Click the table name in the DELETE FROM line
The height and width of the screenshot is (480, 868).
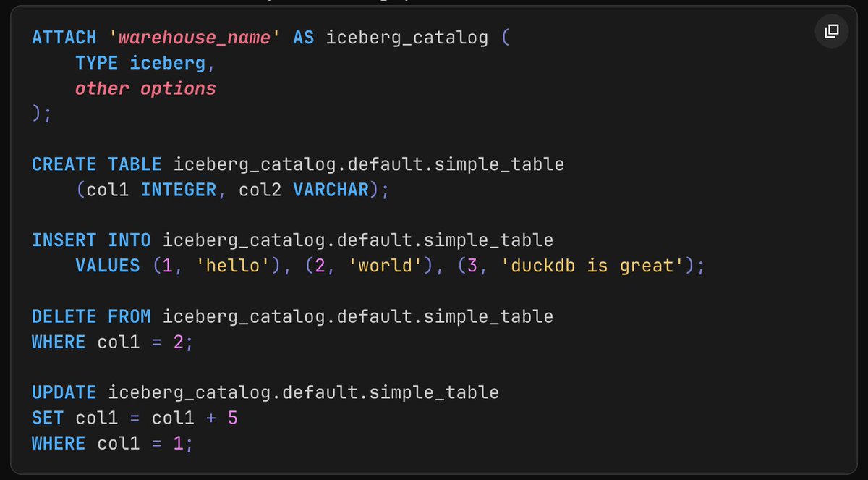tap(358, 316)
